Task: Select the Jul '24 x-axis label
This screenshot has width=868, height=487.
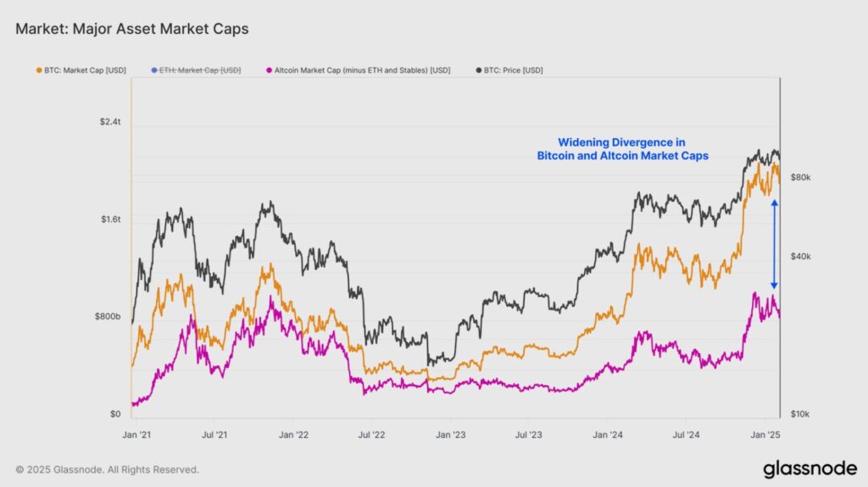Action: [686, 435]
